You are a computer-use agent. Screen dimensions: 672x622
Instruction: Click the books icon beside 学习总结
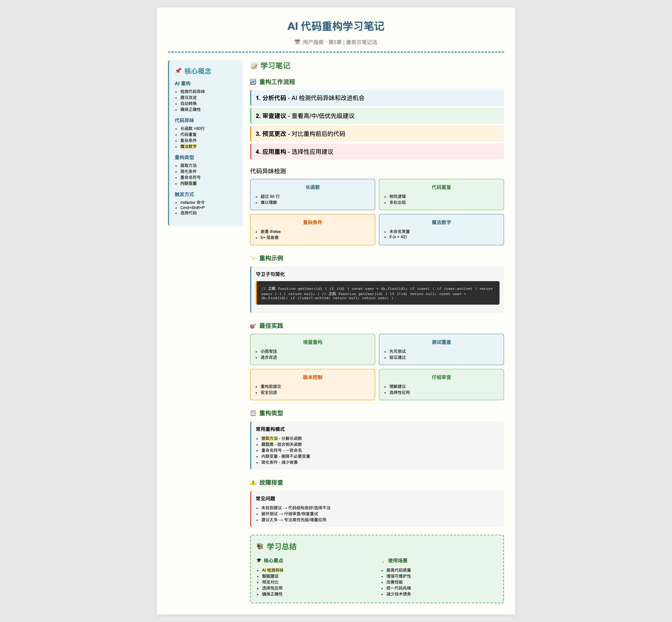point(260,546)
